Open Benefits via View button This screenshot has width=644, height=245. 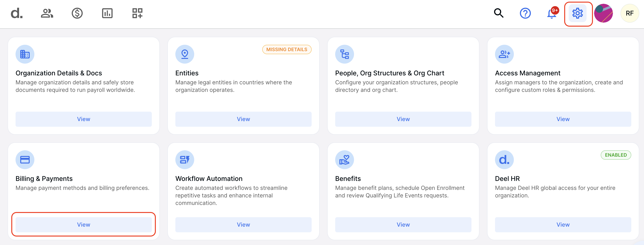point(403,225)
